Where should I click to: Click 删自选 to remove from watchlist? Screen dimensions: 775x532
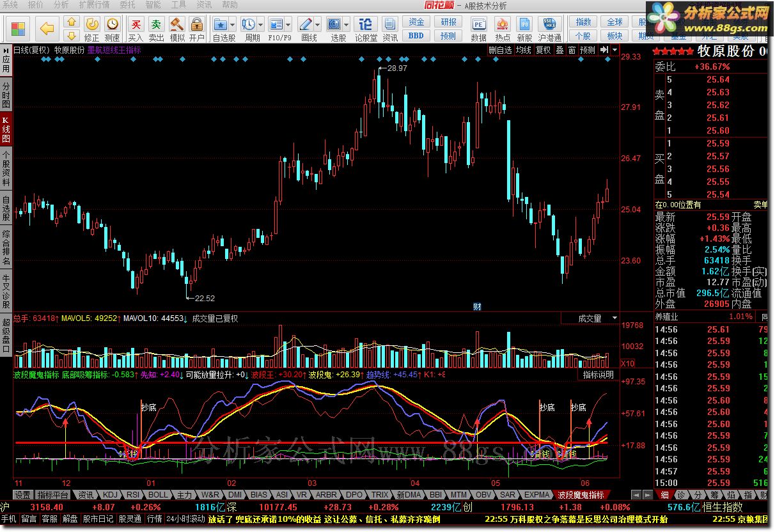(x=500, y=50)
